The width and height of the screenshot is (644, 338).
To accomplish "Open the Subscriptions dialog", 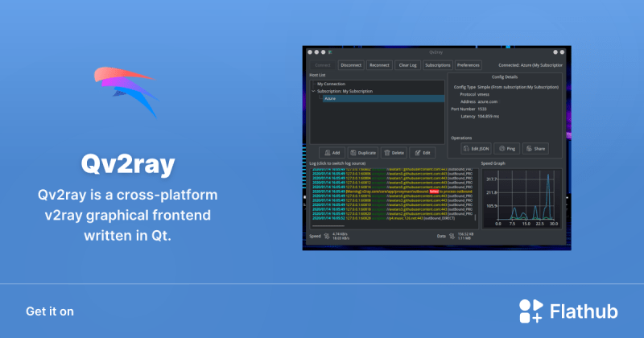I will [x=438, y=65].
